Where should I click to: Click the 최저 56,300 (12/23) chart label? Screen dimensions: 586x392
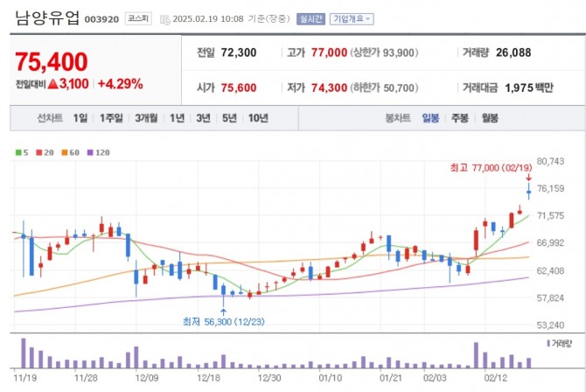pyautogui.click(x=224, y=322)
